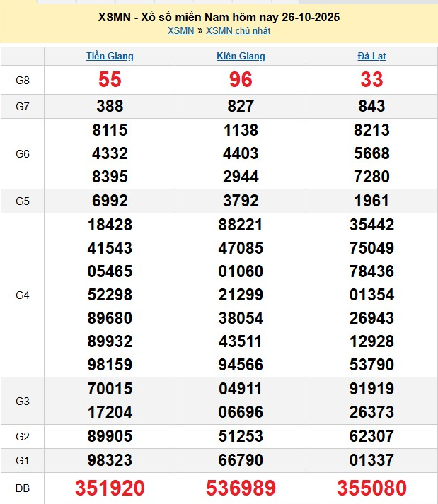Open the Kiên Giang column header link
This screenshot has width=438, height=504.
pyautogui.click(x=241, y=57)
